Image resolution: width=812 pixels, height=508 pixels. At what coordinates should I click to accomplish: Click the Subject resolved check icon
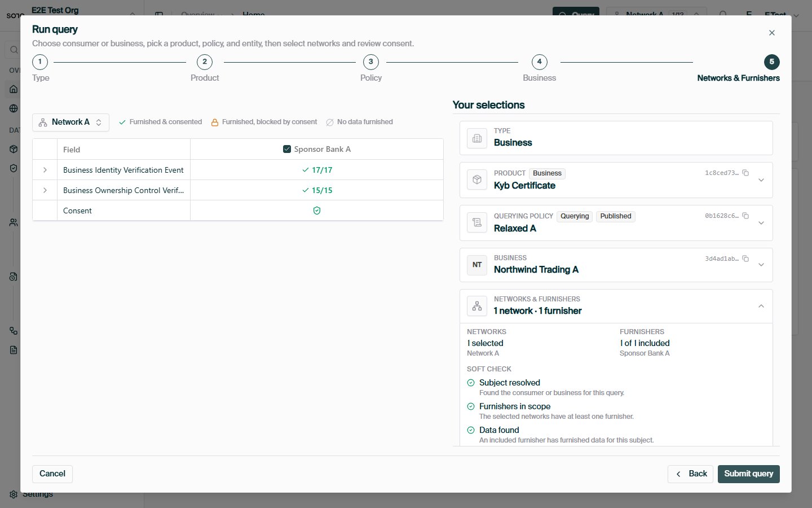(x=471, y=383)
